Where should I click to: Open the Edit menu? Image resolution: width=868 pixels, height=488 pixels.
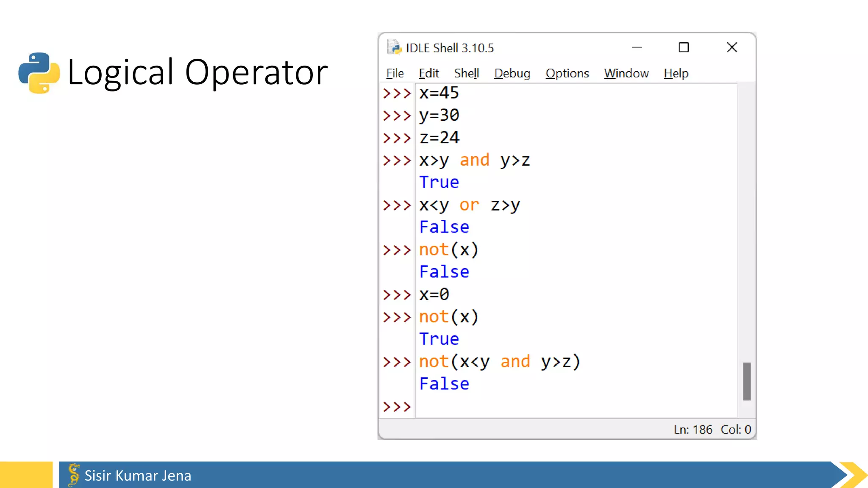click(x=428, y=73)
